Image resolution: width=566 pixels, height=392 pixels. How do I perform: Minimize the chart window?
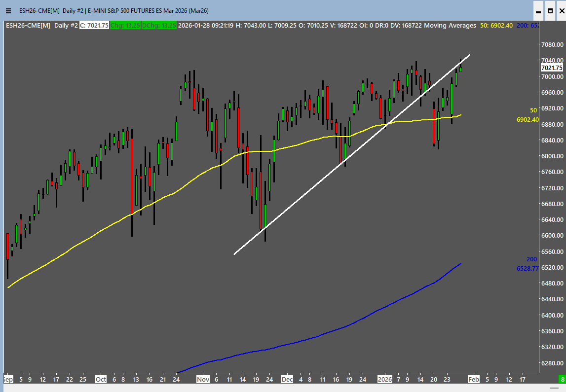tap(538, 10)
